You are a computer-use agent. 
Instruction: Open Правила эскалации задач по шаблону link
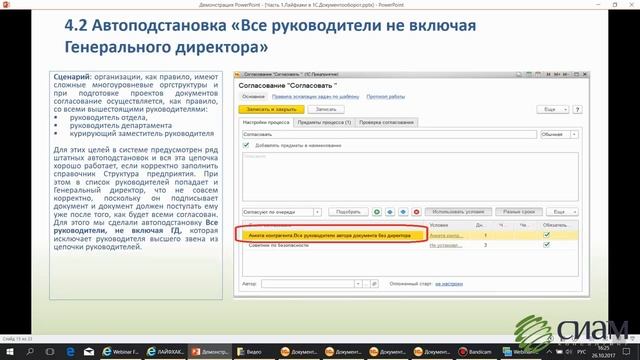(x=316, y=97)
